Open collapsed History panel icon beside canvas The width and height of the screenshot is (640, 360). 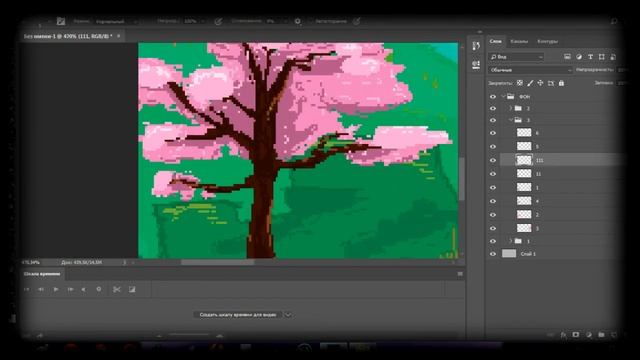pyautogui.click(x=476, y=46)
